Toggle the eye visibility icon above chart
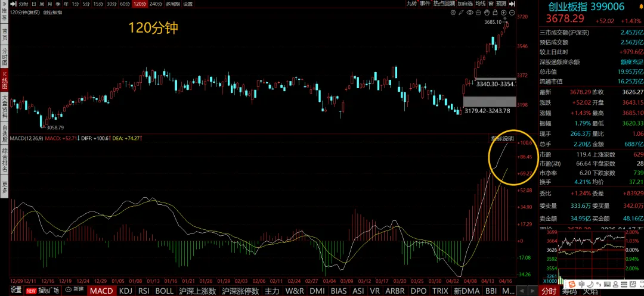Viewport: 644px width, 296px height. click(x=470, y=13)
